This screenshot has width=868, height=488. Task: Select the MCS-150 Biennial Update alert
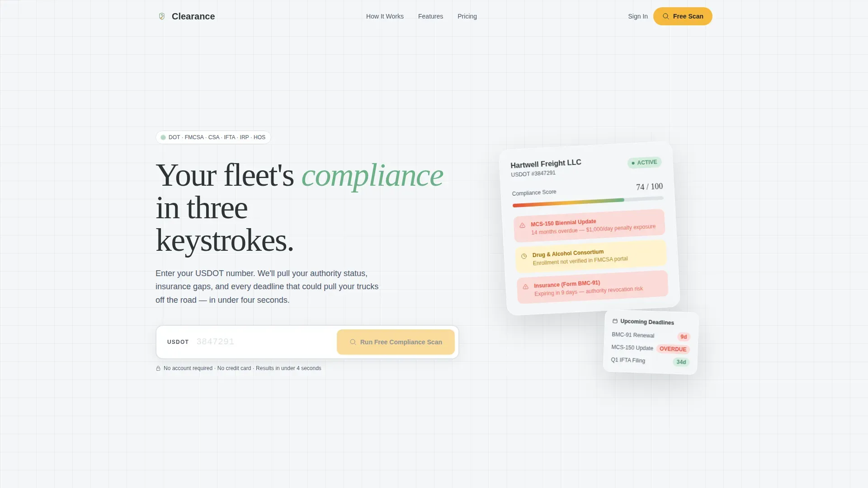point(589,225)
